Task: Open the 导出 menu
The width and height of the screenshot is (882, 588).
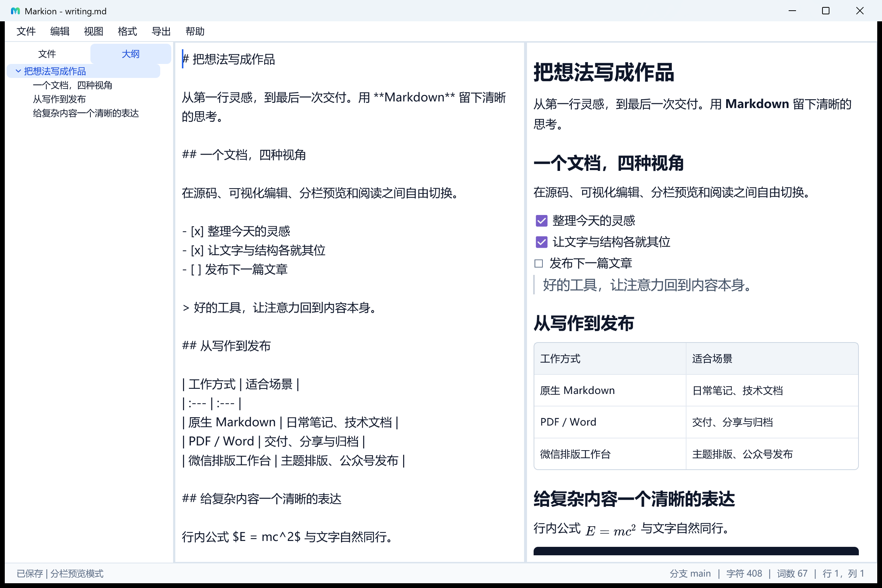Action: [x=161, y=32]
